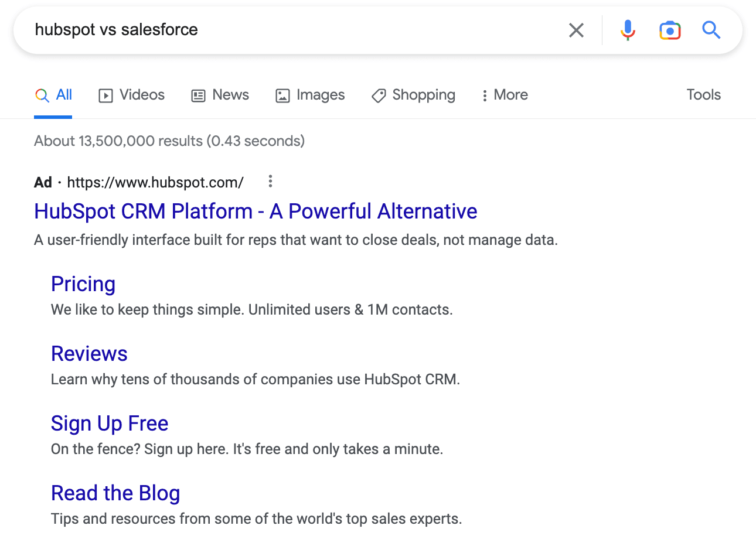Click the bold Ad label
The width and height of the screenshot is (756, 546).
[43, 182]
